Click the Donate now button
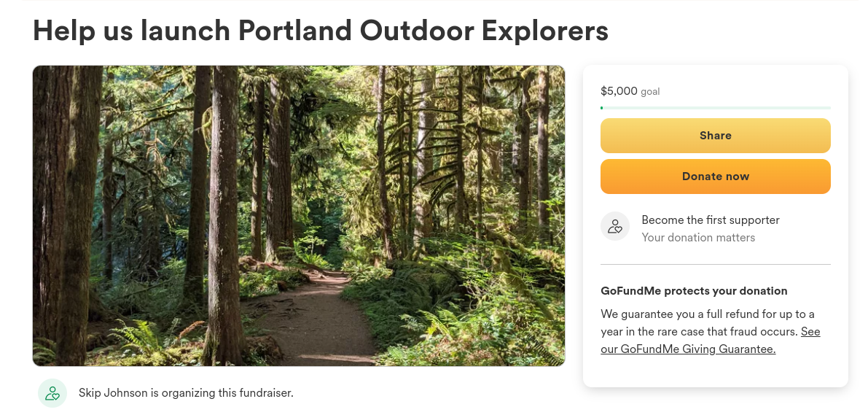 coord(715,177)
